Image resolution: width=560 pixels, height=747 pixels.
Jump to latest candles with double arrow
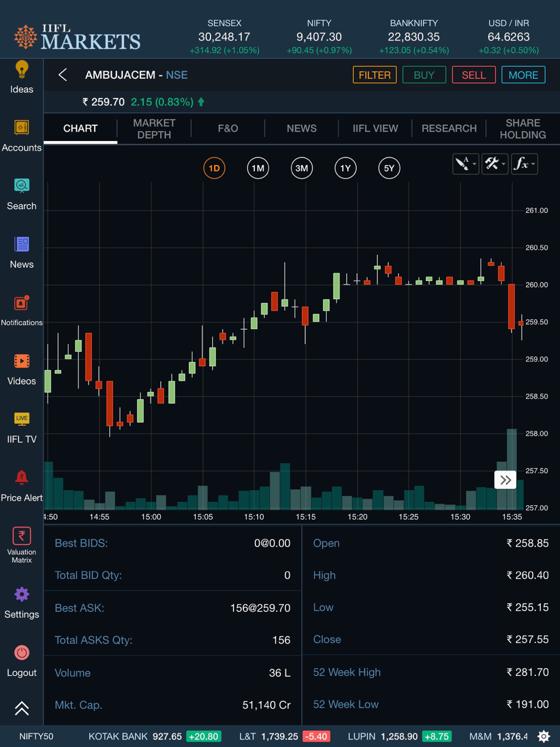point(505,480)
